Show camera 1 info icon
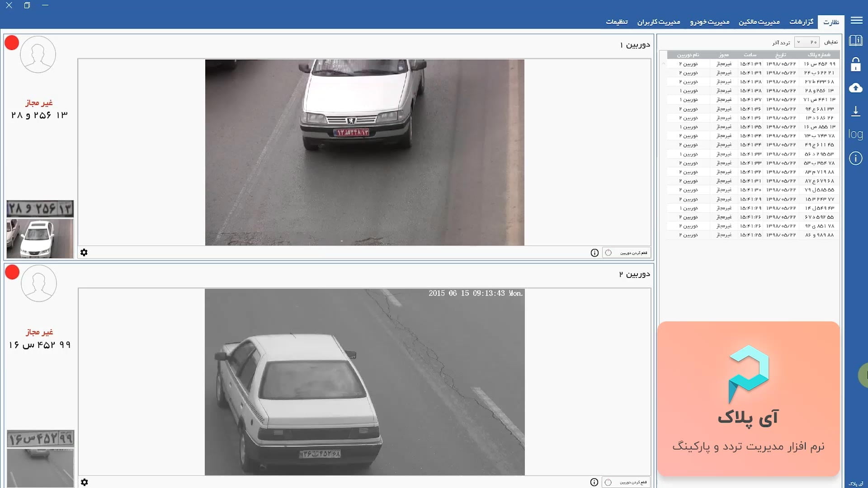Viewport: 868px width, 488px height. tap(594, 253)
